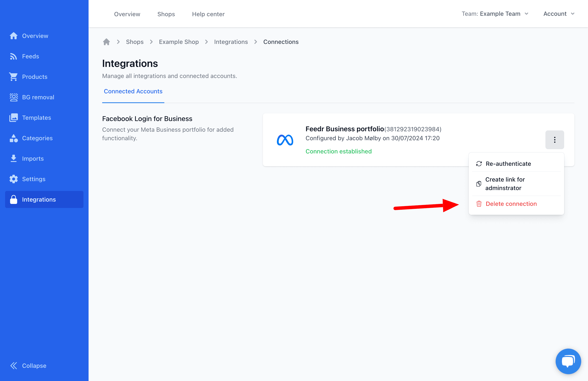Click the Imports download icon

[x=13, y=159]
